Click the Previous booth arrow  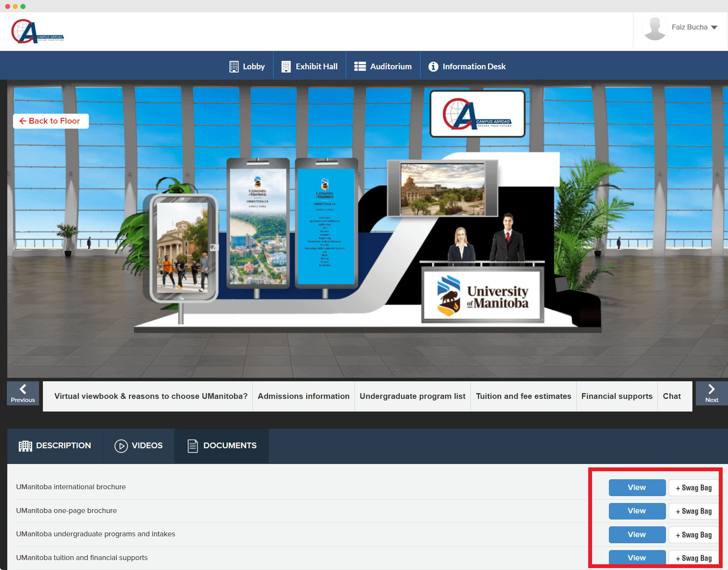pos(23,393)
